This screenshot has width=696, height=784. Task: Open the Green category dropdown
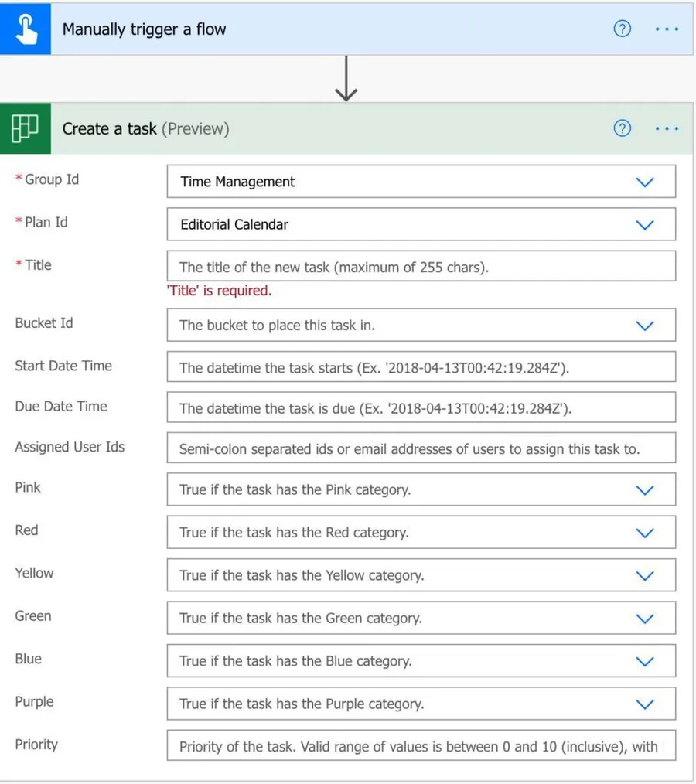pos(644,619)
